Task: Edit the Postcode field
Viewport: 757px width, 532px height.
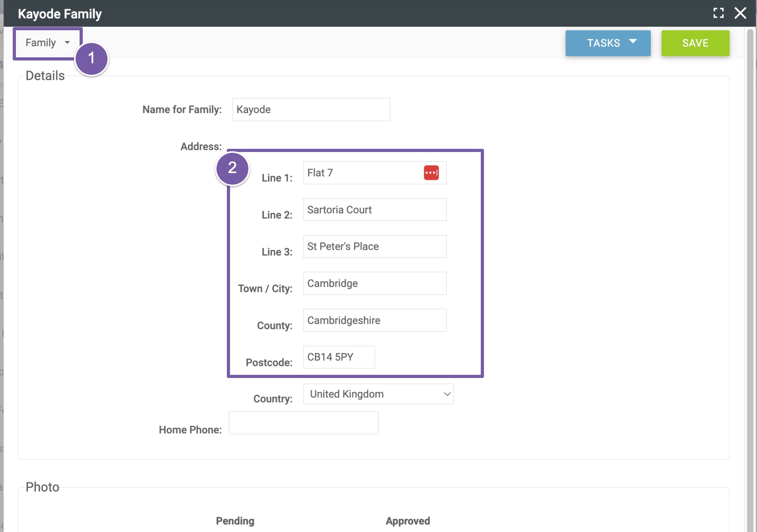Action: [x=339, y=357]
